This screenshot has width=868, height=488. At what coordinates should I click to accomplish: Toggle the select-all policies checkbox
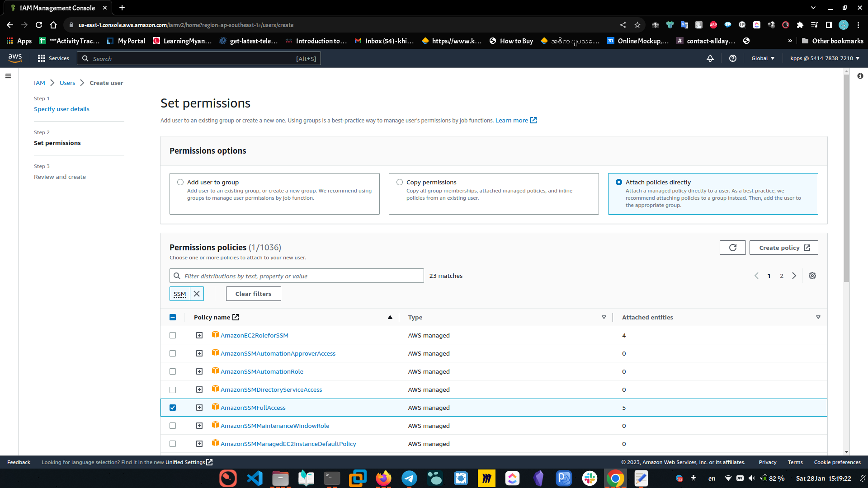[x=173, y=317]
